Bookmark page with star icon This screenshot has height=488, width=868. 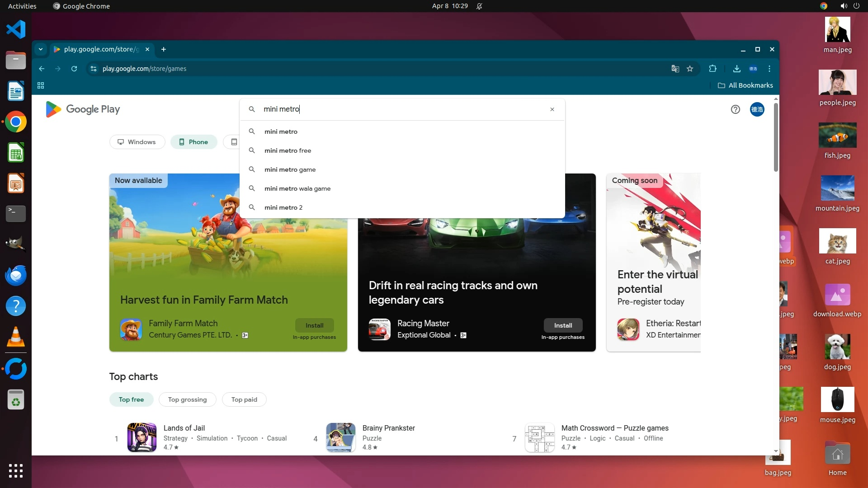[690, 69]
